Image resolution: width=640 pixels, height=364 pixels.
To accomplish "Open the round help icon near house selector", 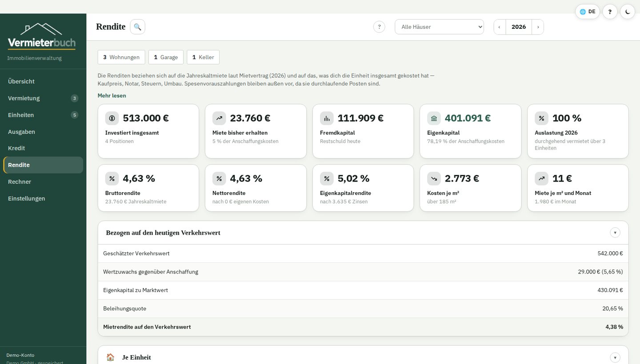I will click(379, 27).
